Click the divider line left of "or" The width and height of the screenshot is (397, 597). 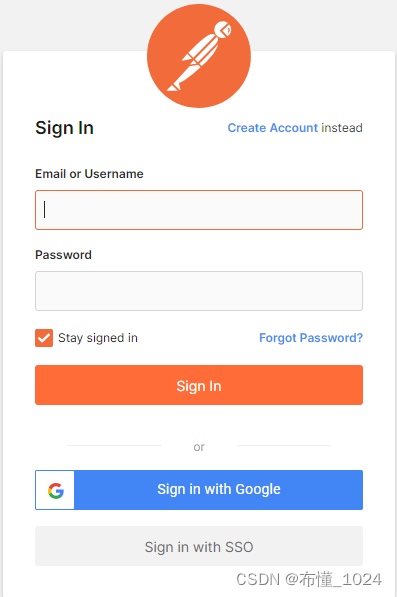(114, 445)
